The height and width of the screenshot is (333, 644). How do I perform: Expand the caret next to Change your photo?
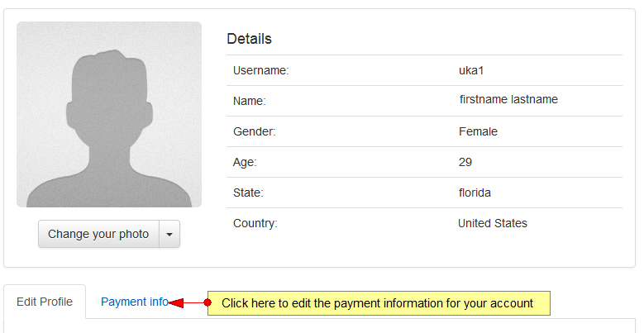tap(169, 234)
